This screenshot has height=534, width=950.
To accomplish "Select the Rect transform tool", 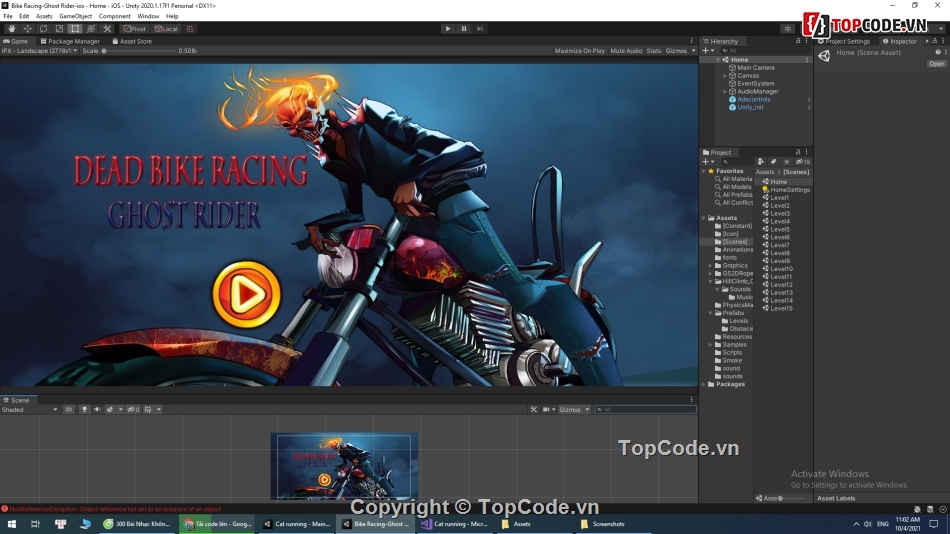I will click(75, 28).
